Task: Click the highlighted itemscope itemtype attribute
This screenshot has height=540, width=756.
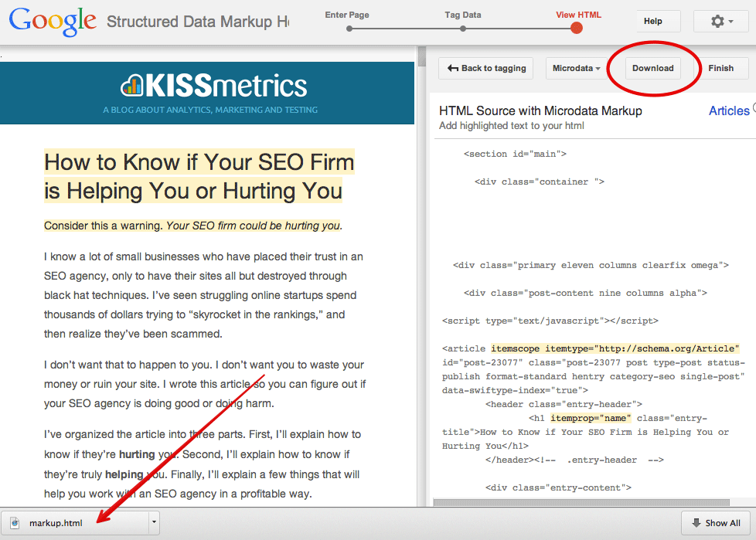Action: pyautogui.click(x=615, y=348)
